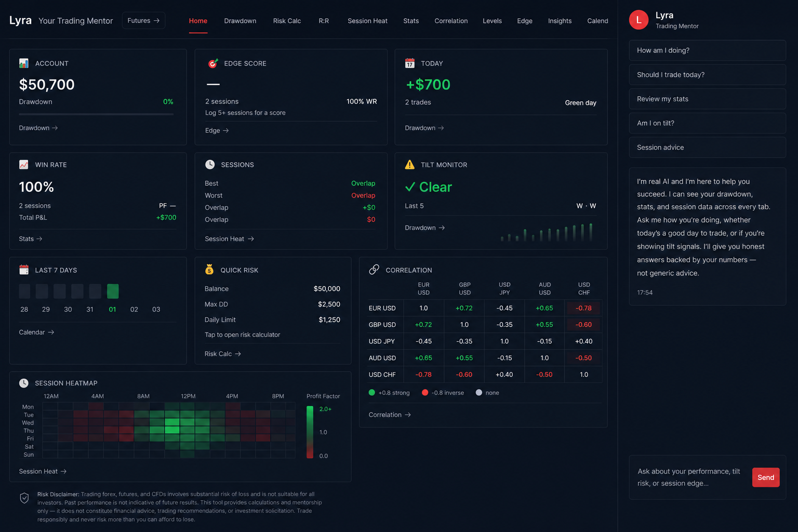Click the Correlation chain-link icon
Viewport: 798px width, 532px height.
pyautogui.click(x=374, y=270)
